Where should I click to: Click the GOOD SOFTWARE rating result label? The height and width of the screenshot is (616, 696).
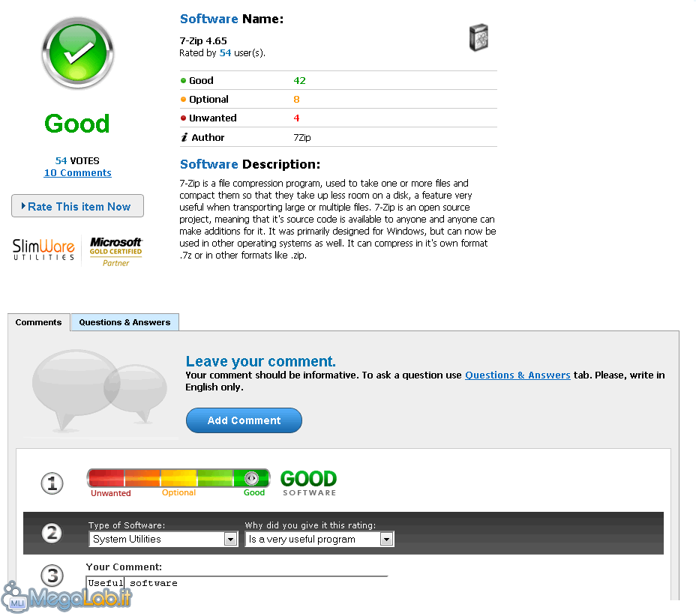coord(309,483)
